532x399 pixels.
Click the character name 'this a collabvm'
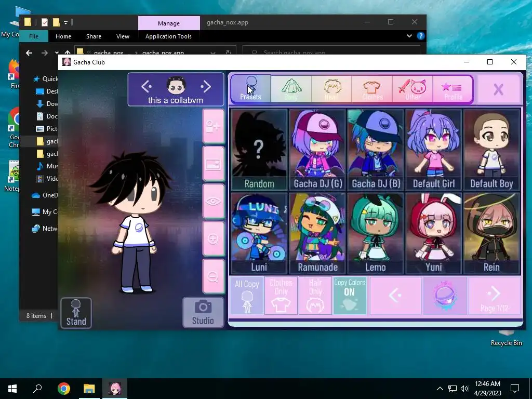coord(176,100)
